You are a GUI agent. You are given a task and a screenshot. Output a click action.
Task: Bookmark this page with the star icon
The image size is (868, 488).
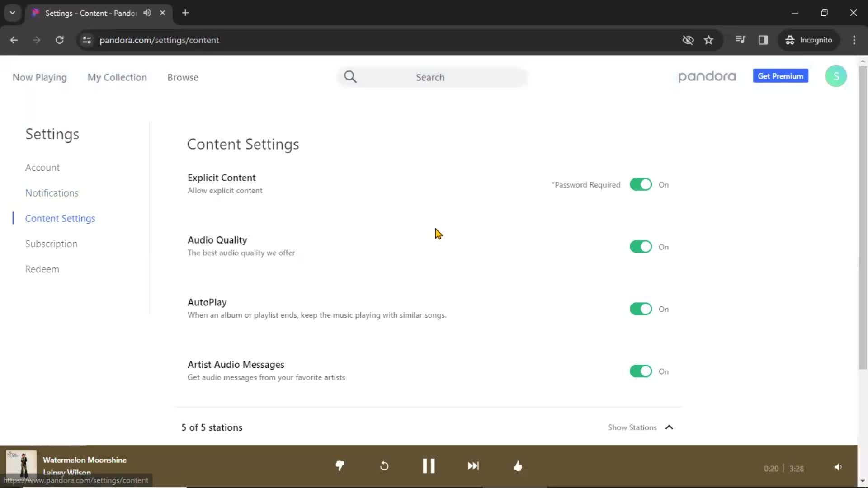[708, 40]
